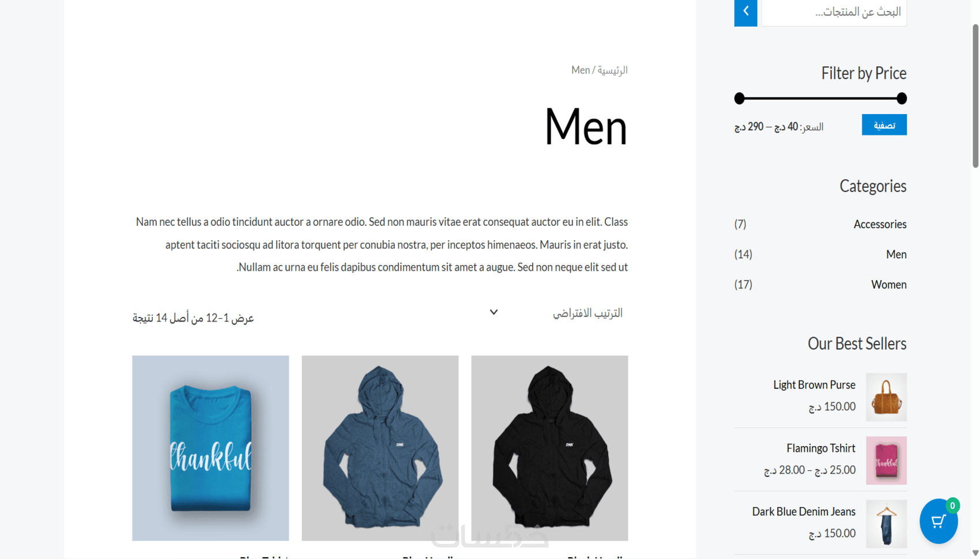Open the blue hoodie product image
This screenshot has height=559, width=980.
pos(380,448)
